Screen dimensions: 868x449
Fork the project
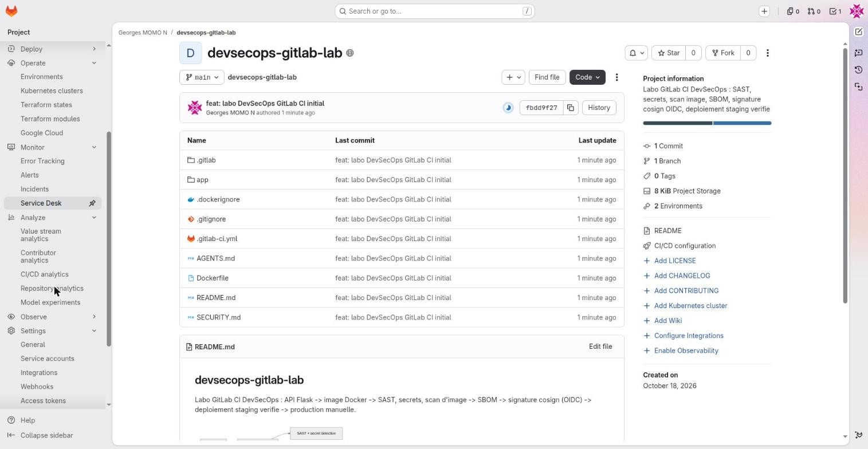723,53
